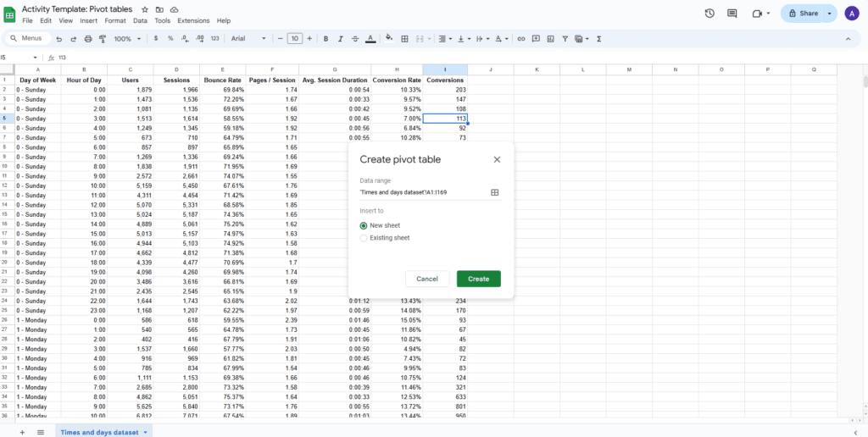Increase font size with plus
This screenshot has width=868, height=437.
pos(309,39)
